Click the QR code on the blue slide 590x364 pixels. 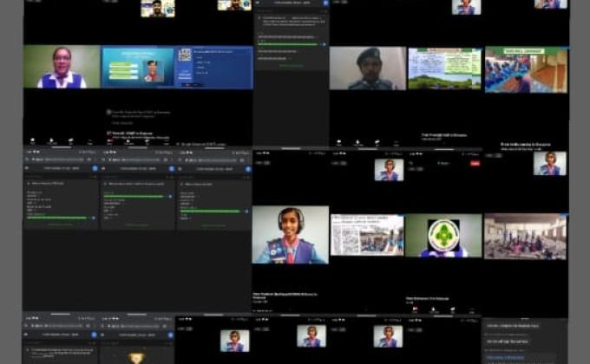coord(185,54)
